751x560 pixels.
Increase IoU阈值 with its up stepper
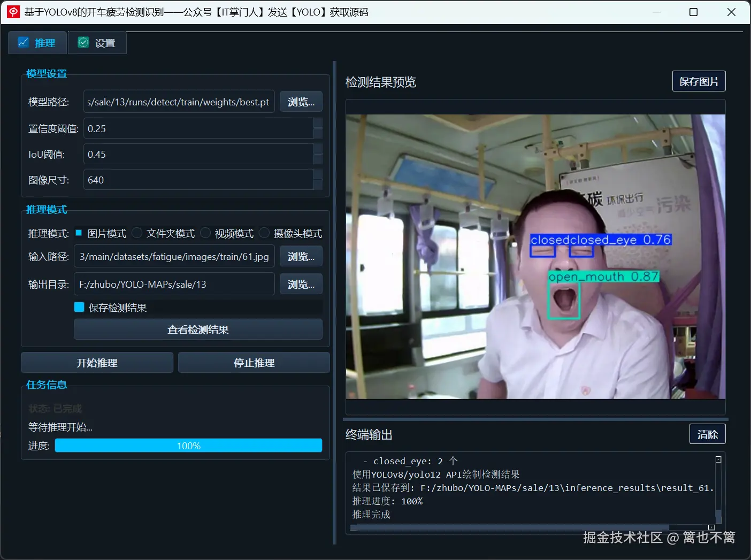point(318,149)
